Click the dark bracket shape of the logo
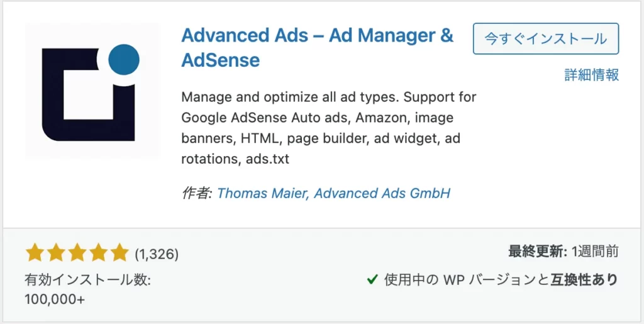The width and height of the screenshot is (644, 324). 88,95
